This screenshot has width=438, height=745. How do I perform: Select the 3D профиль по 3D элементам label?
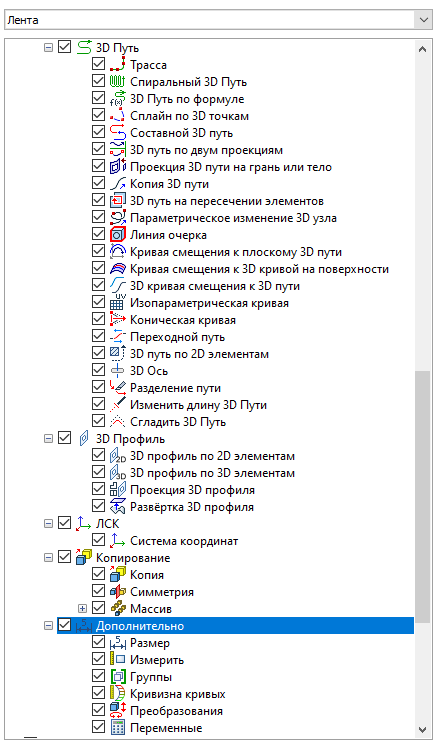click(x=212, y=473)
